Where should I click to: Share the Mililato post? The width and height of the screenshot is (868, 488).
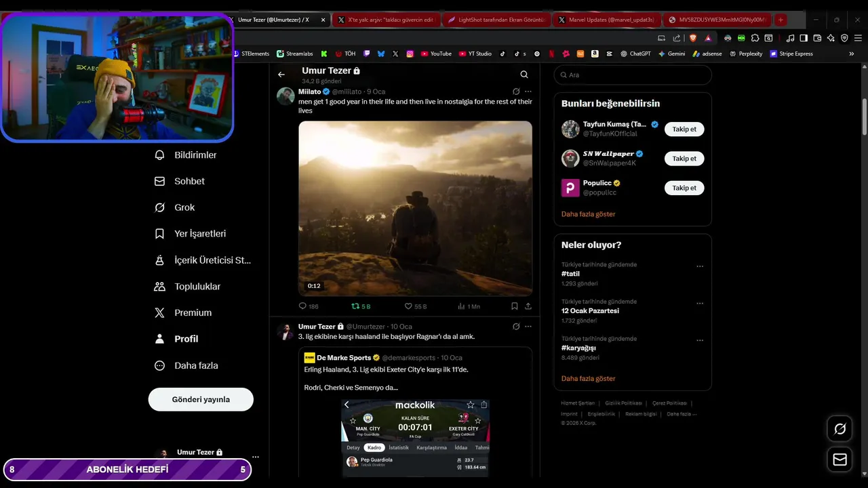(528, 306)
